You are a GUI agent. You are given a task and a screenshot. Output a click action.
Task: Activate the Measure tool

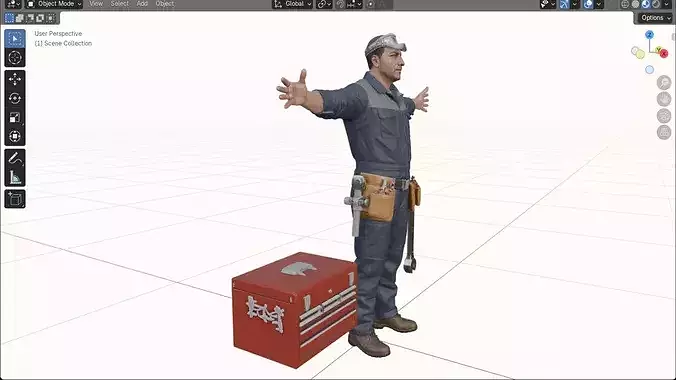[x=15, y=177]
